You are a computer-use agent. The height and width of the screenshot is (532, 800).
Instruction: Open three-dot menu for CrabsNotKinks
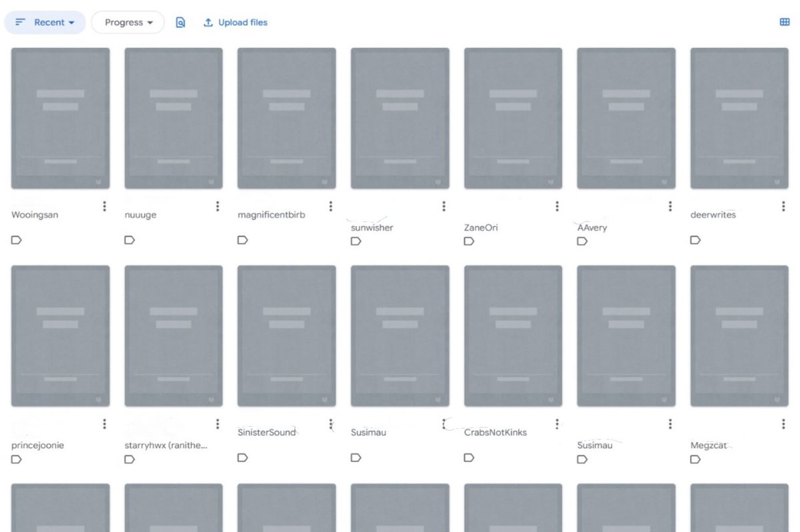557,424
